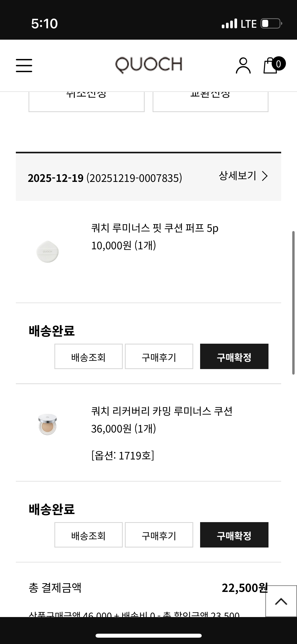Write a review (구매후기) for the cushion puff
The height and width of the screenshot is (644, 297).
coord(159,356)
